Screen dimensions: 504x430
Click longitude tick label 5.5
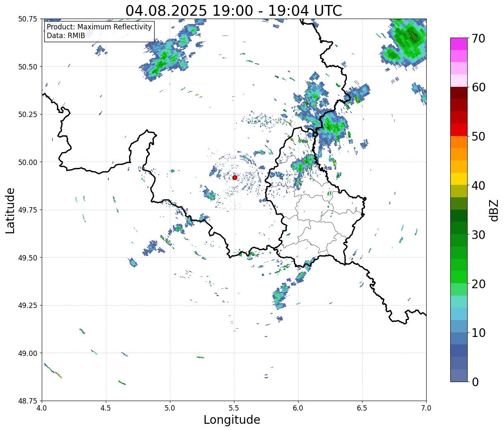click(x=234, y=407)
